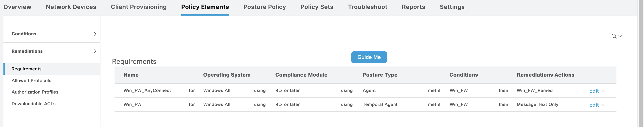The width and height of the screenshot is (644, 127).
Task: Select Downloadable ACLs in the sidebar
Action: [x=34, y=104]
